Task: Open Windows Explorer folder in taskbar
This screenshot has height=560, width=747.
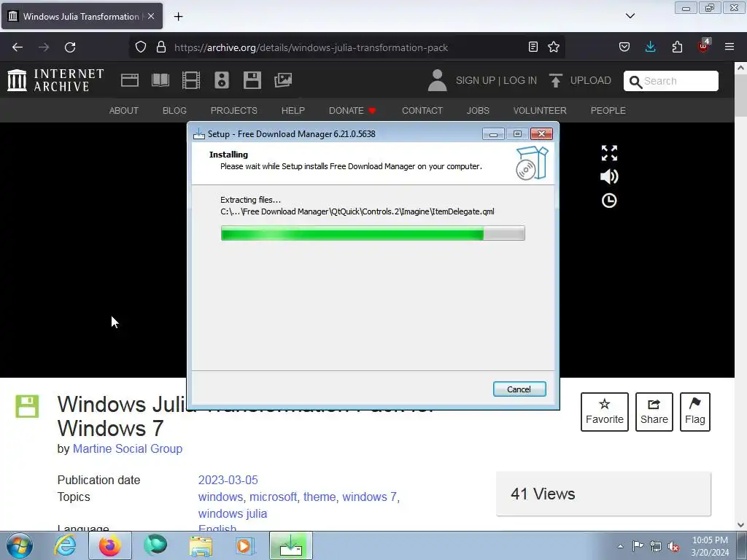Action: [x=201, y=545]
